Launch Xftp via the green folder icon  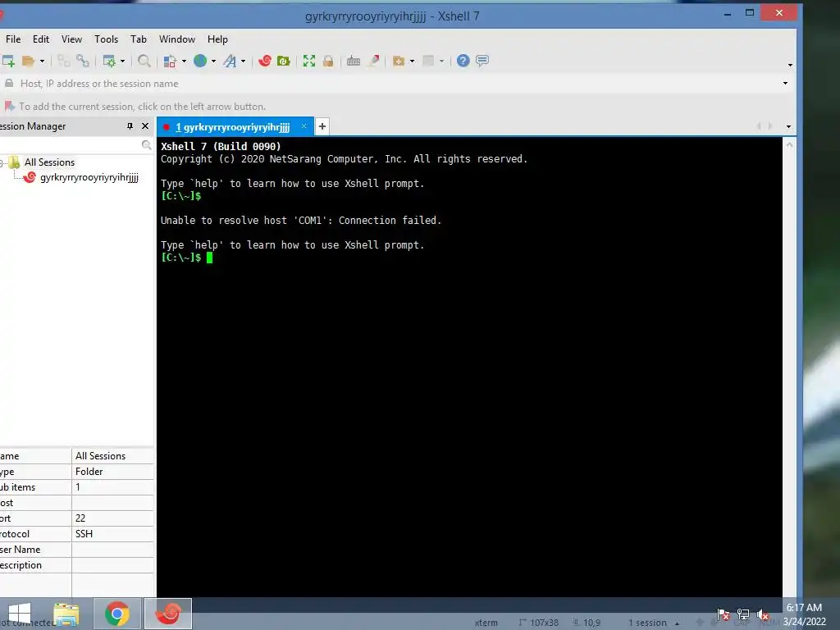tap(283, 61)
